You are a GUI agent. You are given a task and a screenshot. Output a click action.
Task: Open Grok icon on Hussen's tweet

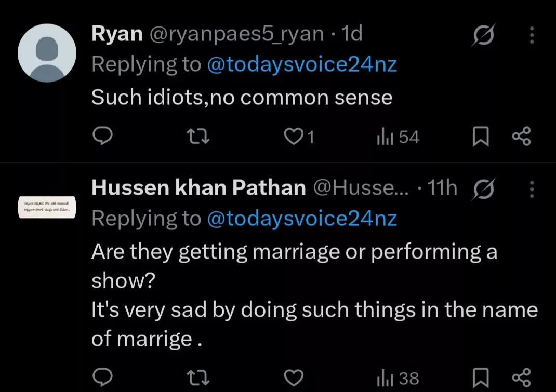tap(483, 189)
